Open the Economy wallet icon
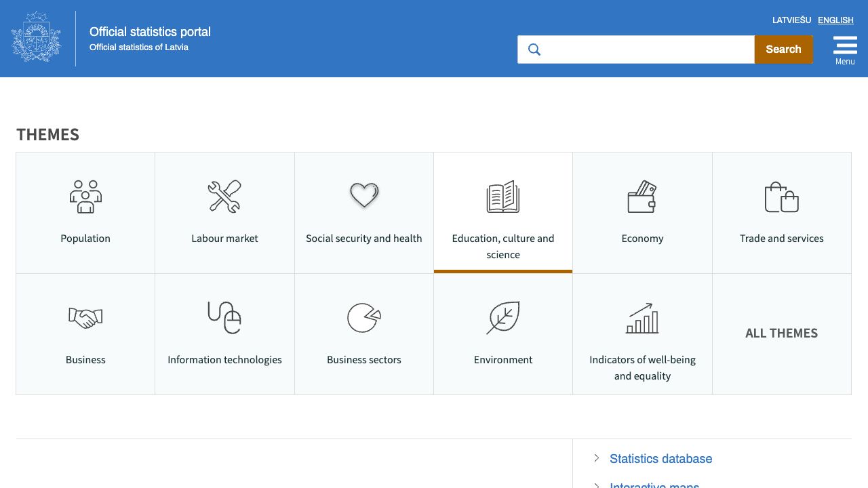Viewport: 868px width, 488px height. pos(642,197)
